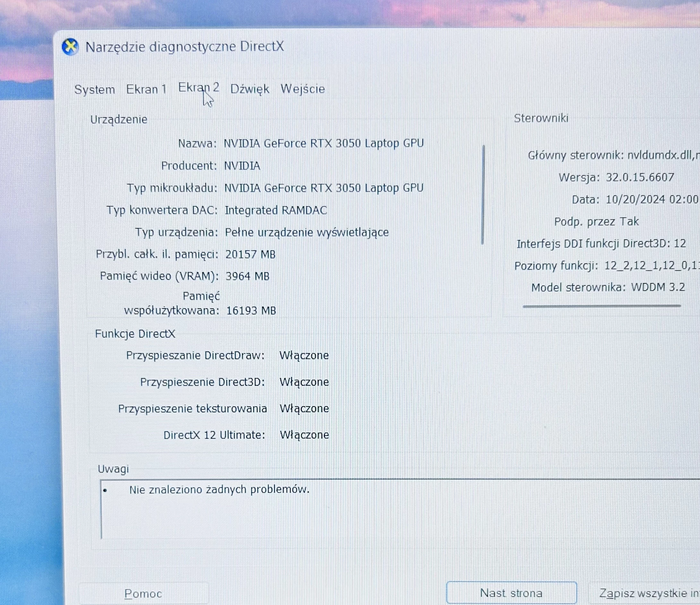This screenshot has height=605, width=700.
Task: Go to the Dźwięk tab
Action: pyautogui.click(x=250, y=89)
